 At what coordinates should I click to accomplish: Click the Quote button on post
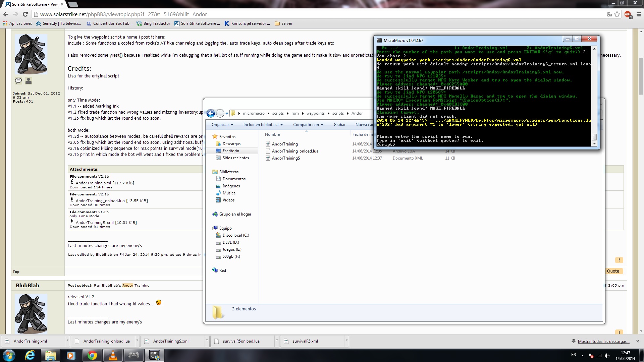[613, 271]
